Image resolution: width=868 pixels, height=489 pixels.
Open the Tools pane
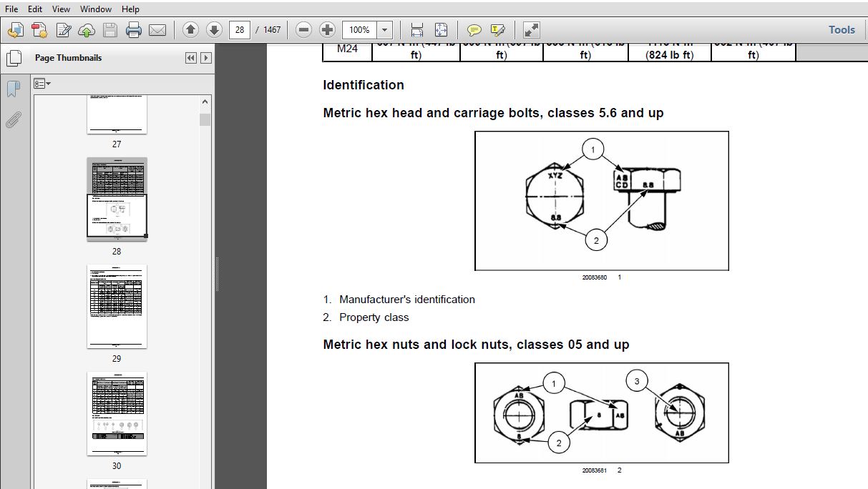(x=842, y=30)
